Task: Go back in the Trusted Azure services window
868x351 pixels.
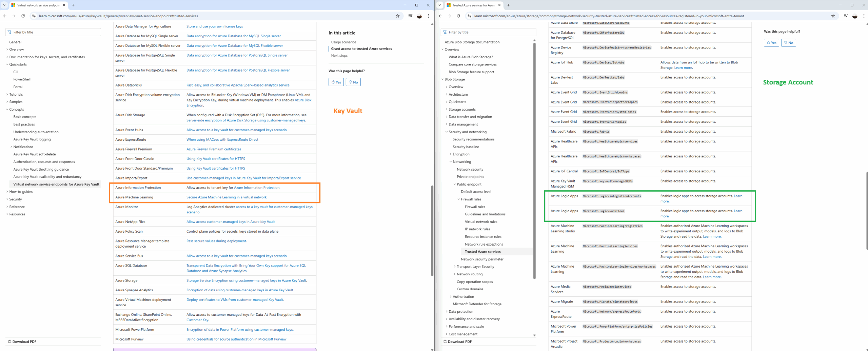Action: (440, 16)
